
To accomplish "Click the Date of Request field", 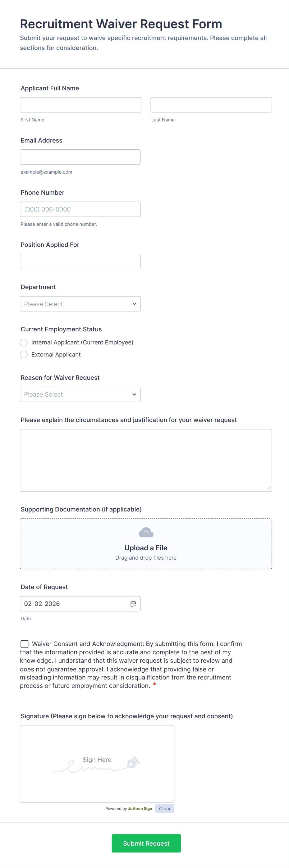I will coord(74,603).
